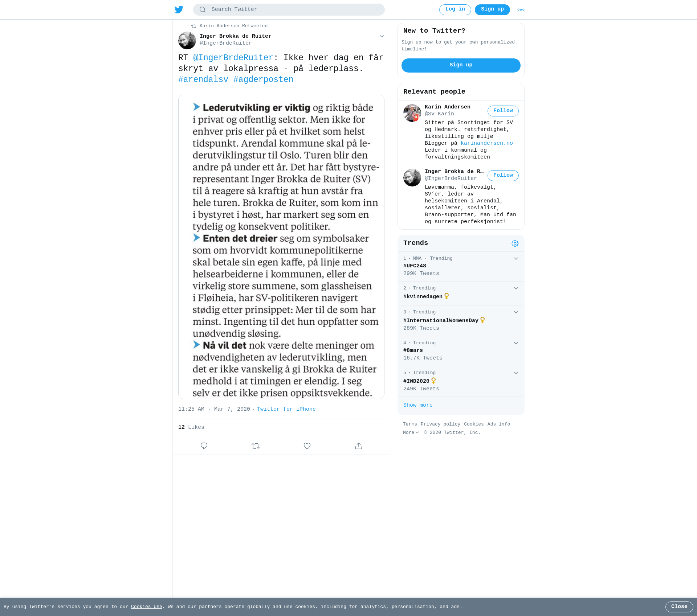This screenshot has width=697, height=616.
Task: Open the Trends settings gear
Action: [x=515, y=243]
